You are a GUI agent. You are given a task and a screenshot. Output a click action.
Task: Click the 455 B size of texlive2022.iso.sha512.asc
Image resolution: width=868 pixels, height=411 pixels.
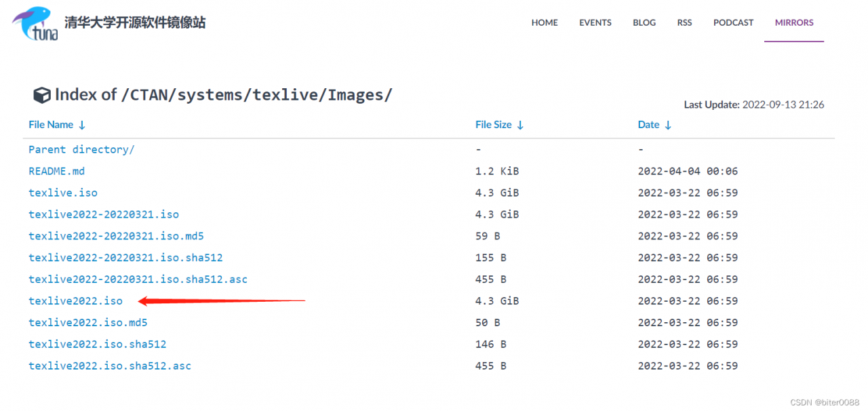[x=491, y=366]
